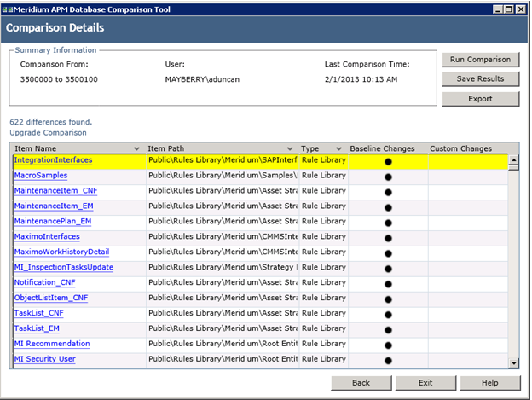
Task: Select the Root Entit path cell of MI Recommendation
Action: coord(223,344)
